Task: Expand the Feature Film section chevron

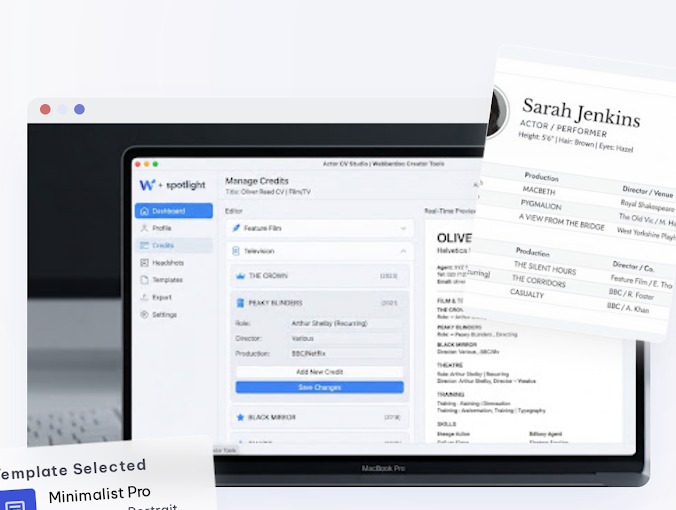Action: [403, 228]
